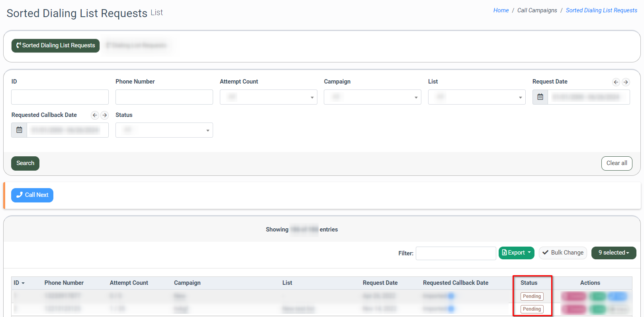Go to next Request Date range
This screenshot has width=644, height=317.
(626, 82)
